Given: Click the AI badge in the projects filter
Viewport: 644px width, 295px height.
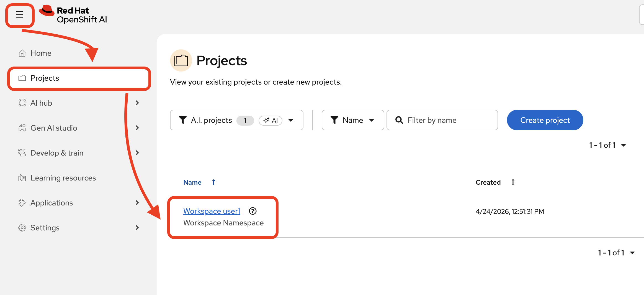Looking at the screenshot, I should [271, 120].
